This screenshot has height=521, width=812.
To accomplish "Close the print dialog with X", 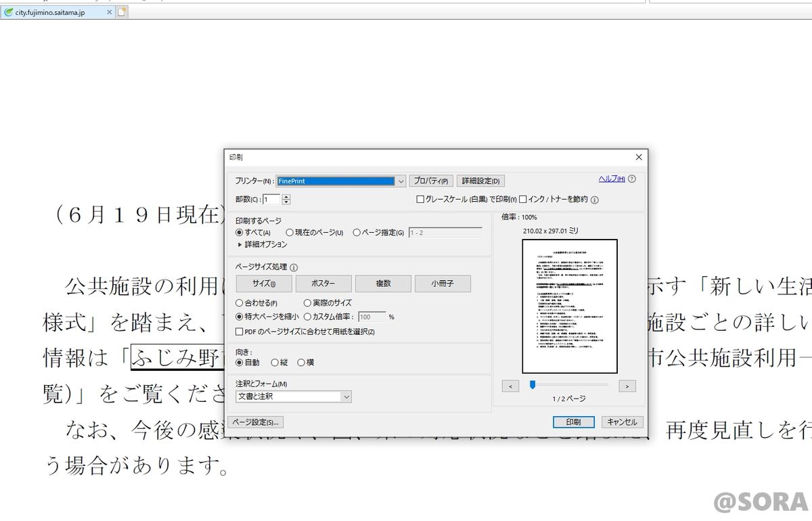I will click(639, 157).
